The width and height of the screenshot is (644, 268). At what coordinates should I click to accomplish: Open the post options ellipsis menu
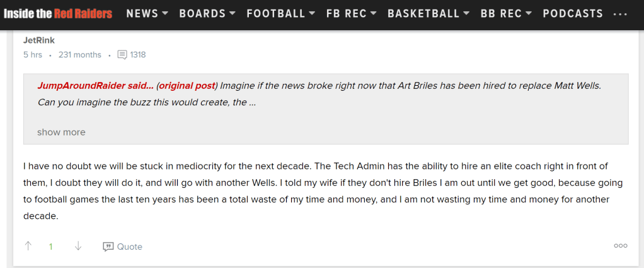pos(620,246)
